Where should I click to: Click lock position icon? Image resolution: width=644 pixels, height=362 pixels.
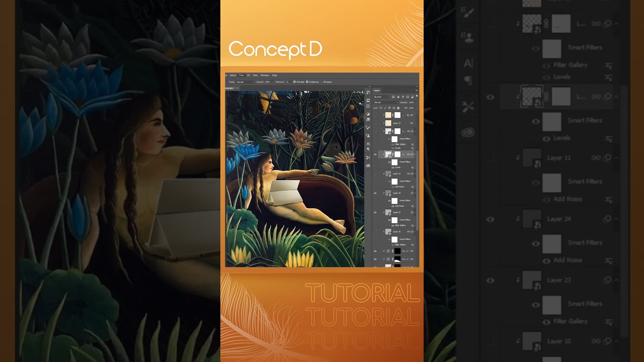[389, 108]
